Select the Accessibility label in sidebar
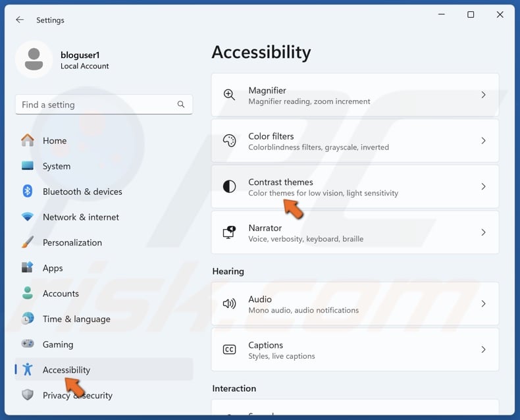 66,370
